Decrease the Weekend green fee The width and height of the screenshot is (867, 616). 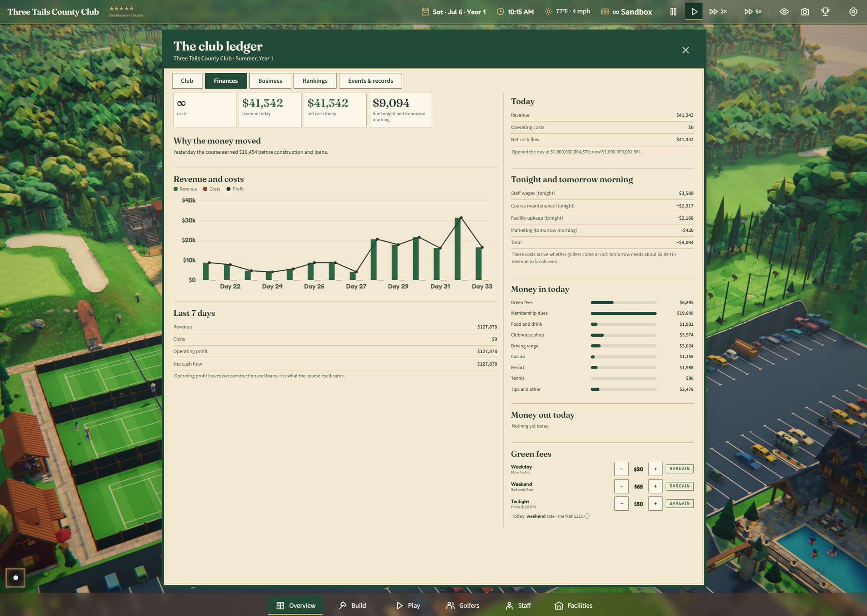(x=621, y=486)
